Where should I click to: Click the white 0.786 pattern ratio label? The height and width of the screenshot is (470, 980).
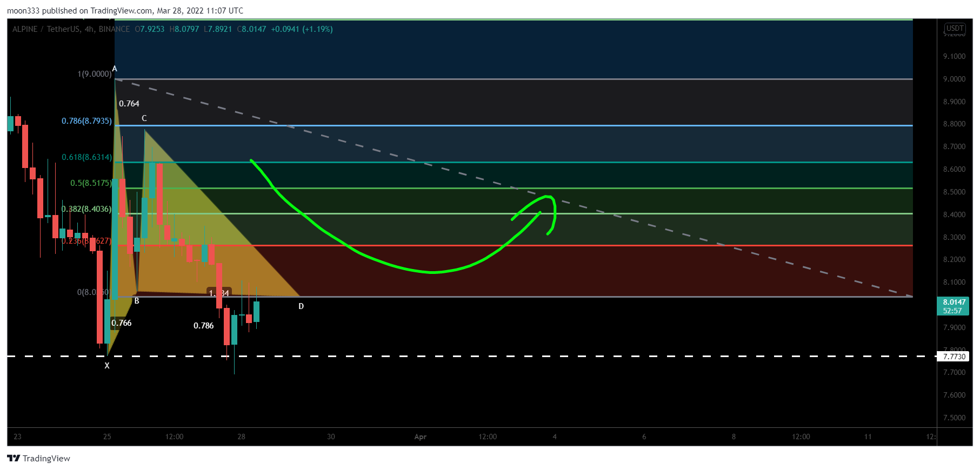(204, 326)
